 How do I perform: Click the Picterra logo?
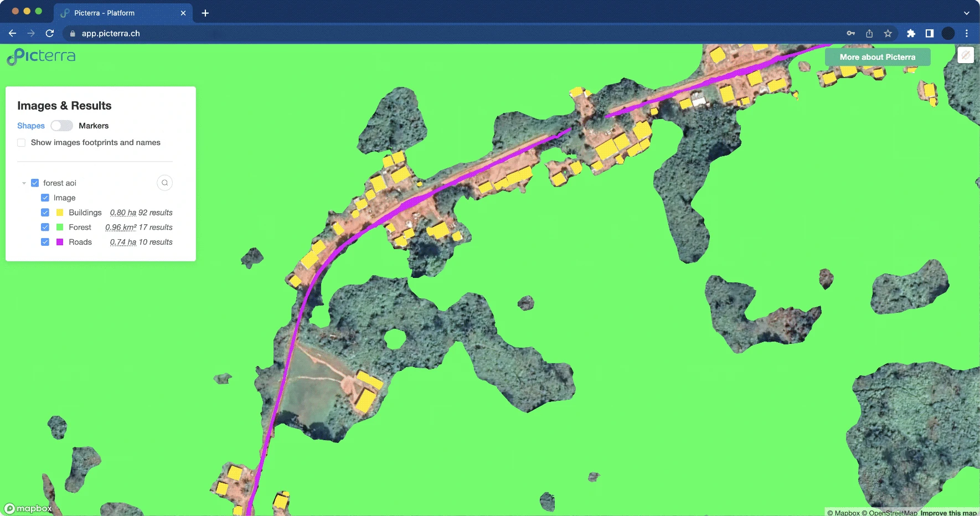click(x=41, y=56)
